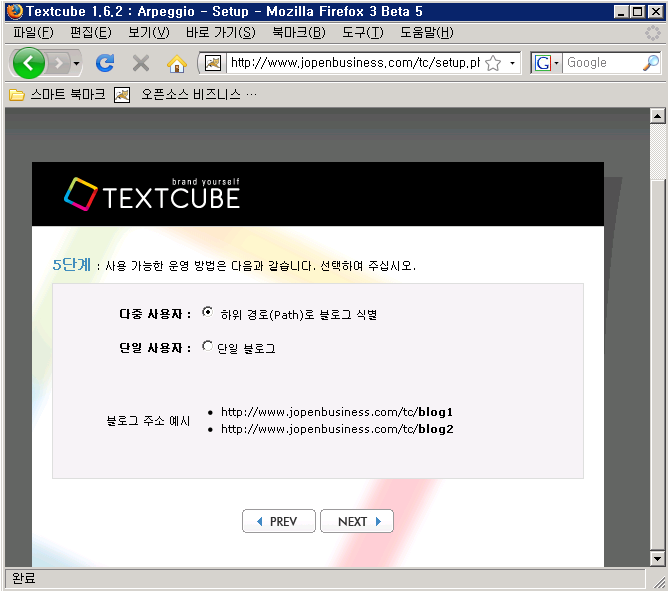Maximize the Firefox window
Viewport: 669px width, 592px height.
coord(637,12)
